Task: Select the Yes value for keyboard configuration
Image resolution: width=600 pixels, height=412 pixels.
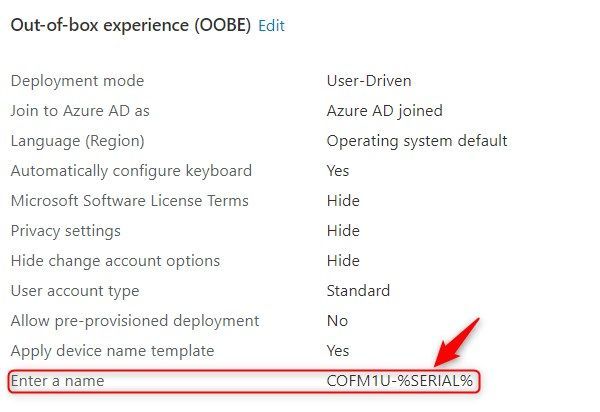Action: tap(338, 171)
